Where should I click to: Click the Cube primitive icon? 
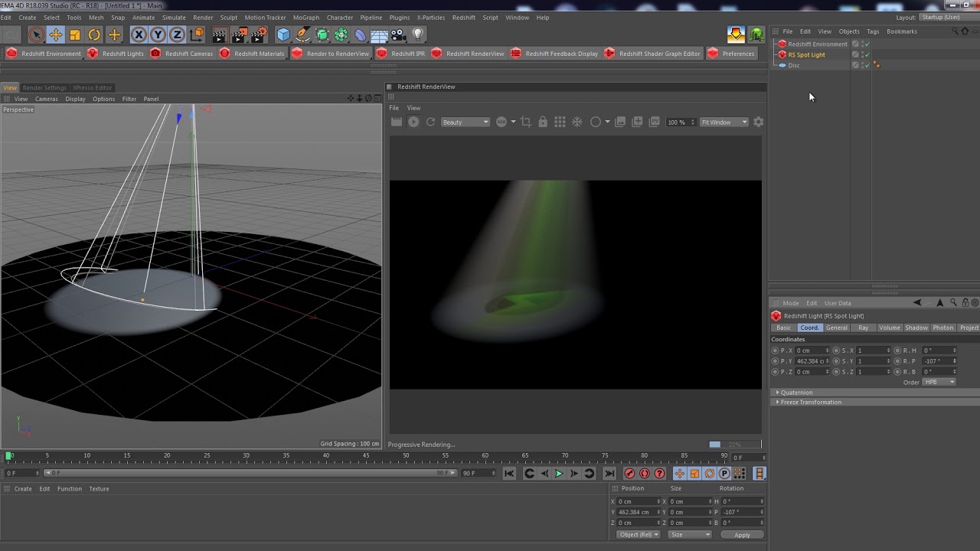(283, 34)
